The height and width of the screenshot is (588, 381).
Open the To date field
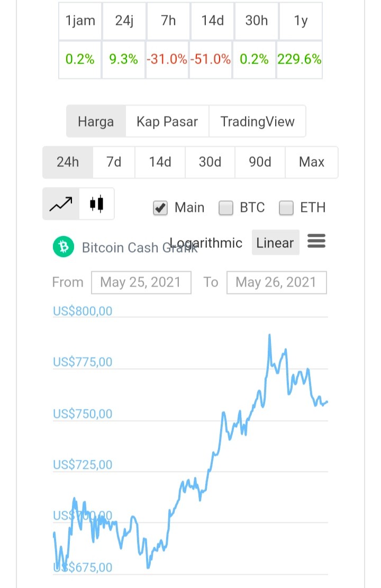pos(276,282)
